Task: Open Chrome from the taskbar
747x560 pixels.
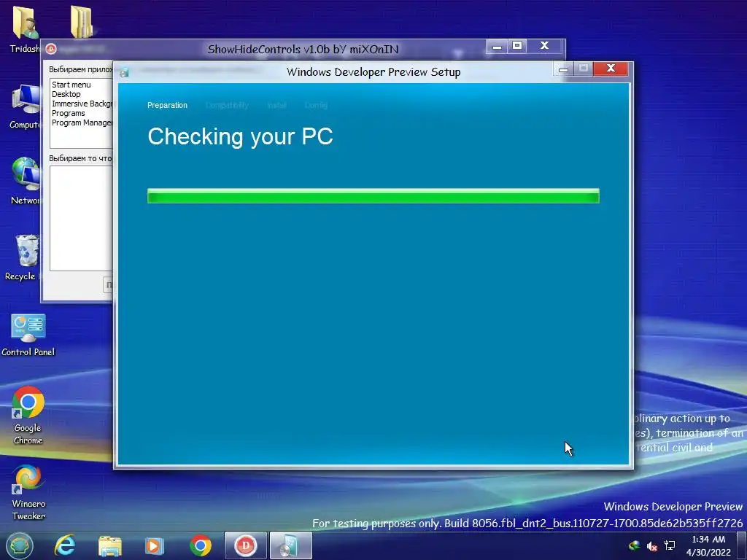Action: click(201, 545)
